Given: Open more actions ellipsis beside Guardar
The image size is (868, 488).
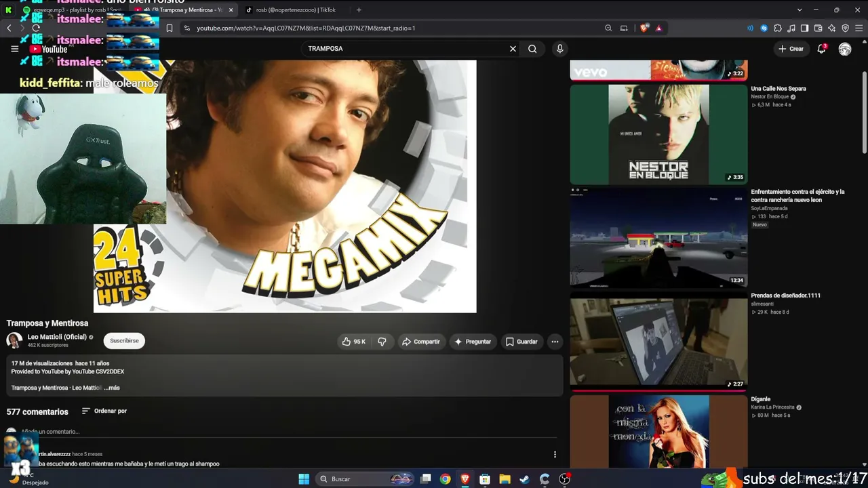Looking at the screenshot, I should click(x=555, y=342).
